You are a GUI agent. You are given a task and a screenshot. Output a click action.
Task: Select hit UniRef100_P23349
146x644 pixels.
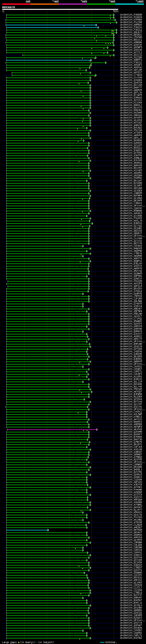tap(131, 103)
